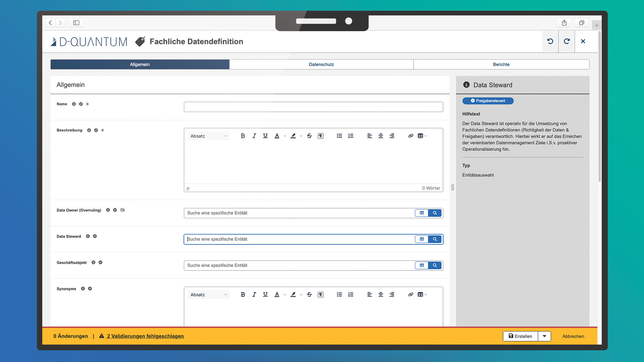Open the 2 Validierungen fehlgeschlagen link
Image resolution: width=644 pixels, height=362 pixels.
click(x=145, y=336)
